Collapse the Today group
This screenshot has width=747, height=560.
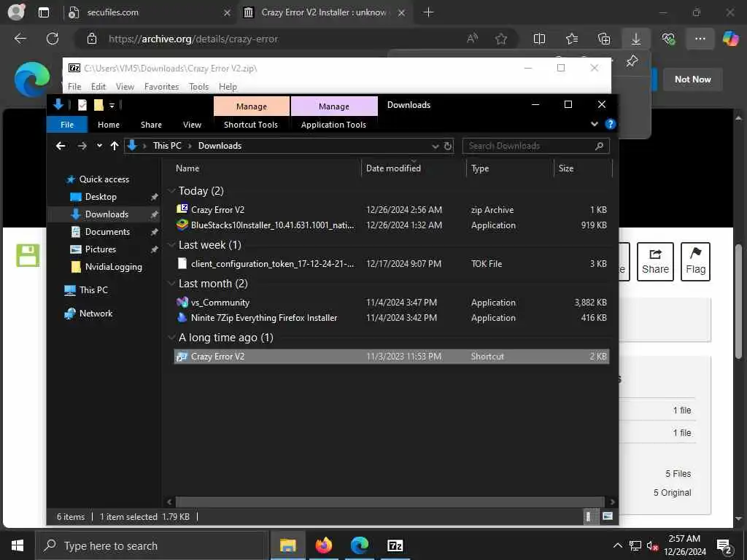click(171, 191)
